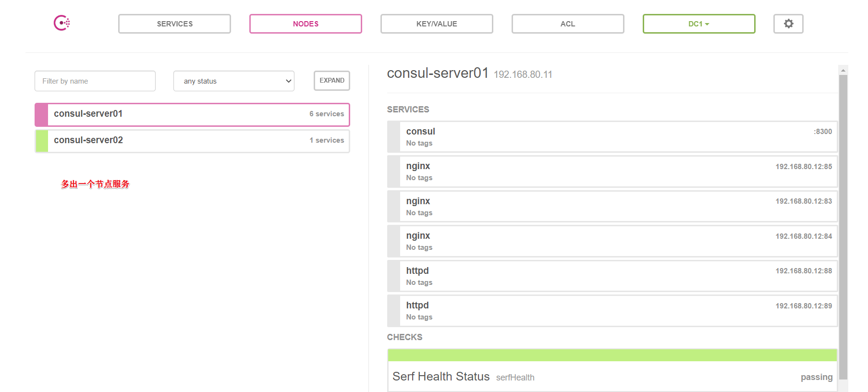Viewport: 868px width, 392px height.
Task: Open the Key/Value tab
Action: 437,24
